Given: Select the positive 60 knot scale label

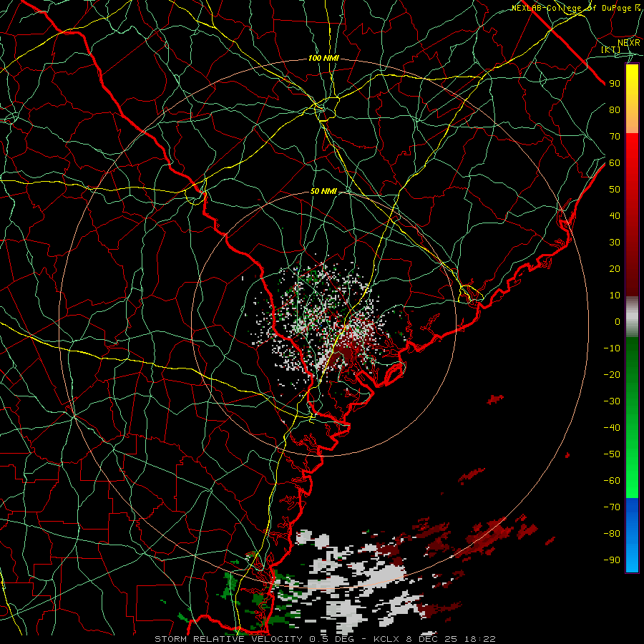Looking at the screenshot, I should click(615, 163).
